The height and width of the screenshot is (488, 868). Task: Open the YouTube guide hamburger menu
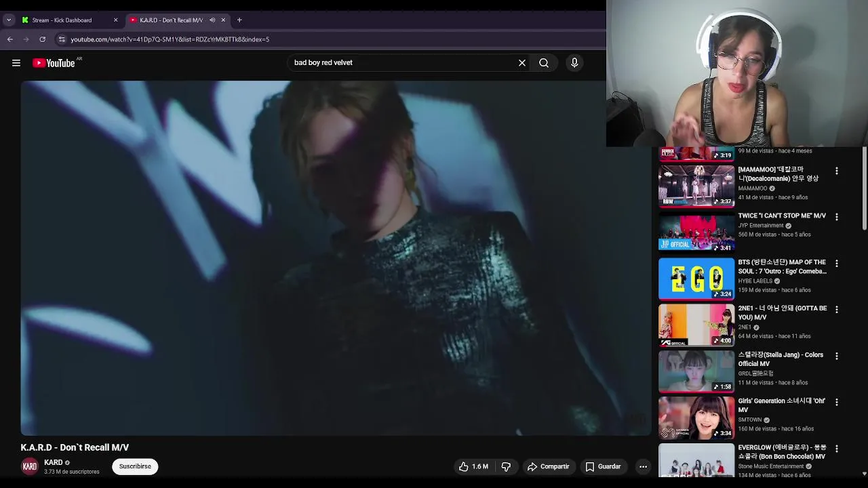tap(16, 63)
